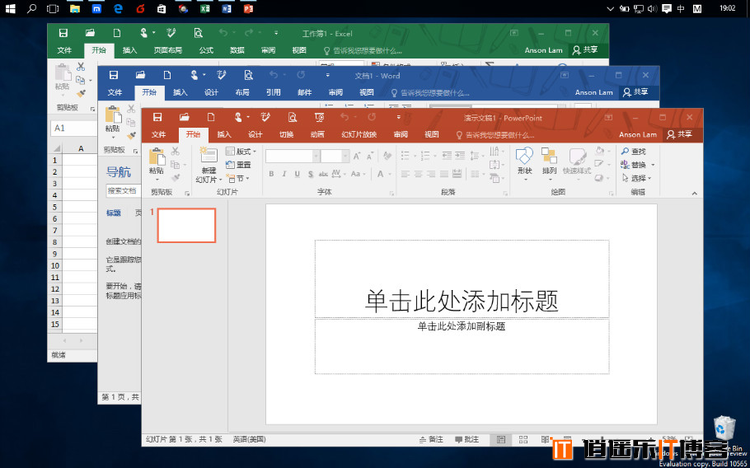This screenshot has width=750, height=468.
Task: Click Headings (标题) link in Word navigation pane
Action: [x=113, y=213]
